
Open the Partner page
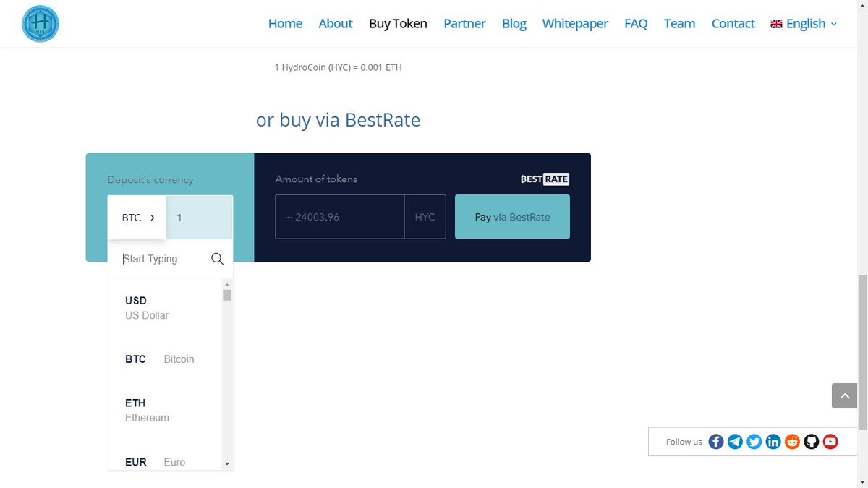pyautogui.click(x=464, y=24)
